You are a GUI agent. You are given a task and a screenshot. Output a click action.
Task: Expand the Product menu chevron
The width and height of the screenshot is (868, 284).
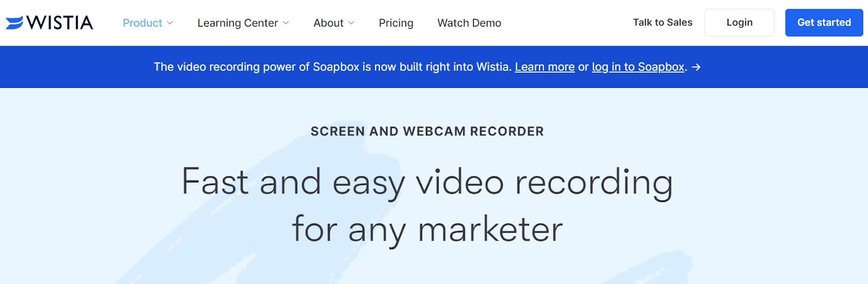pos(170,23)
